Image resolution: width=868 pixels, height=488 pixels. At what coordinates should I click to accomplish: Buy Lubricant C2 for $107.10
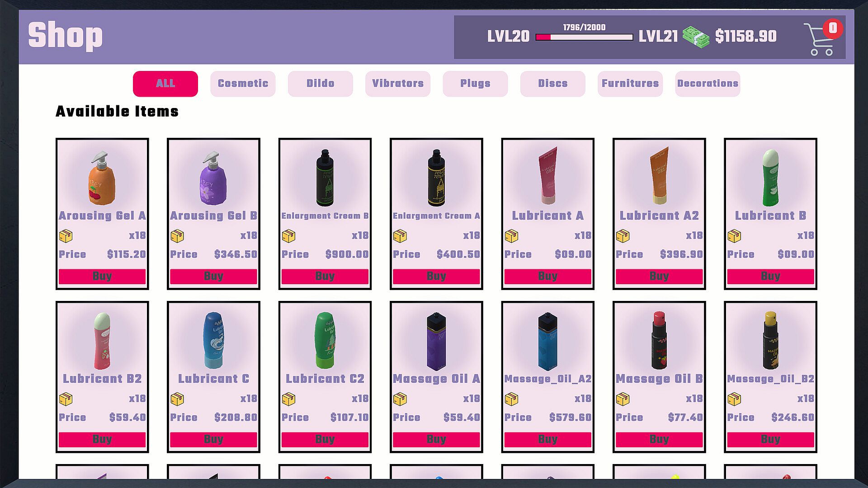click(x=325, y=440)
